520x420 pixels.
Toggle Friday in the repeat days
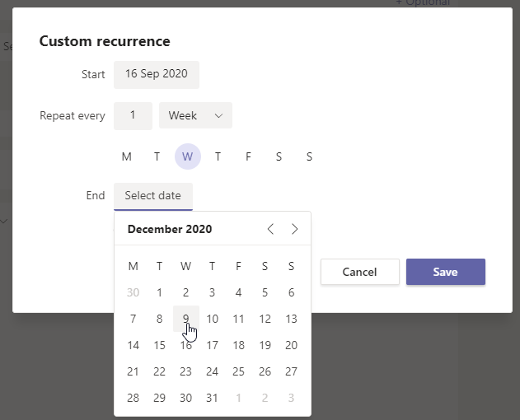pyautogui.click(x=248, y=156)
